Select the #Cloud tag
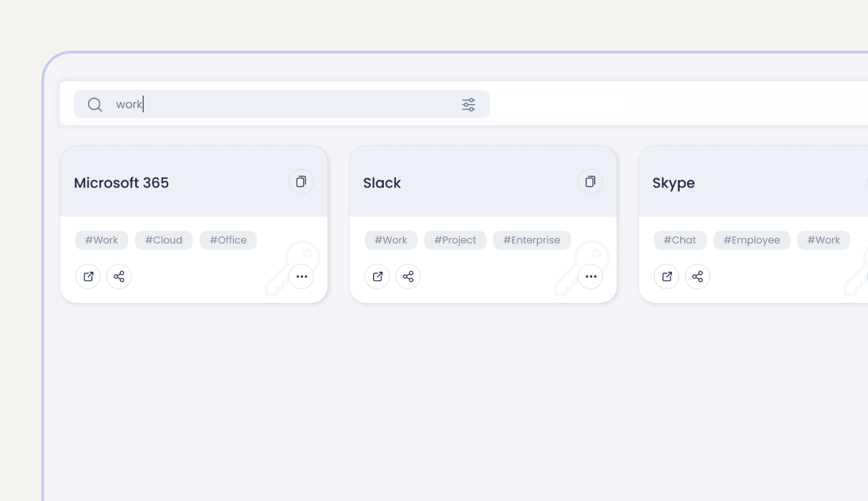Image resolution: width=868 pixels, height=501 pixels. 164,240
